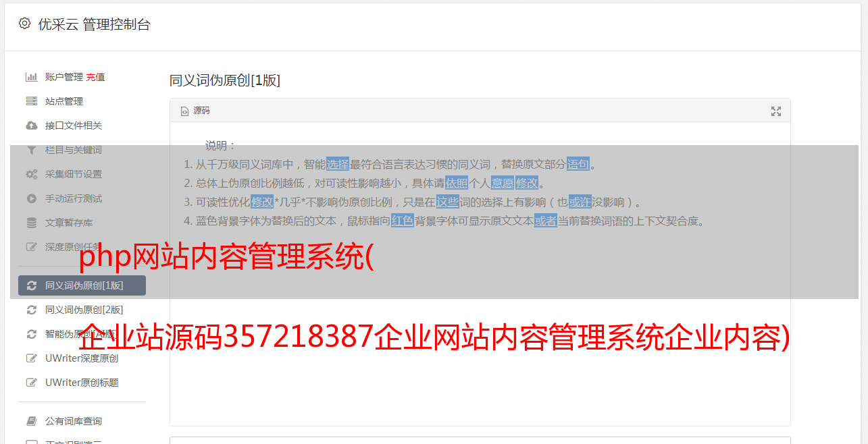Screen dimensions: 868x444
Task: Open 采集细节设置 settings entry
Action: [74, 174]
